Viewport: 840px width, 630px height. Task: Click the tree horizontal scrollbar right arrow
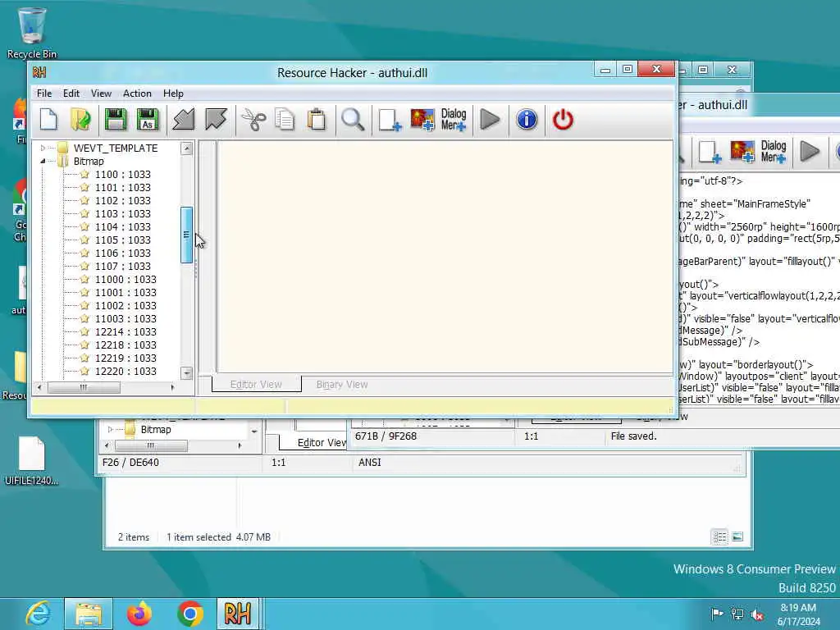172,387
